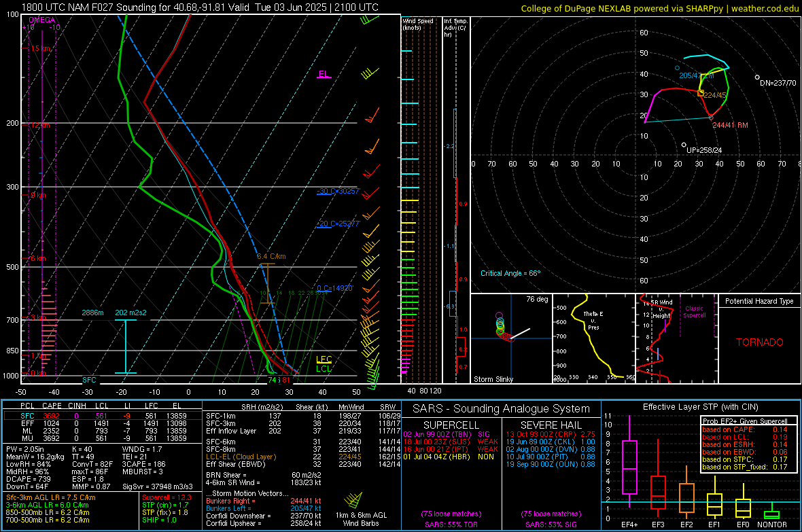Click the 205/47 LM hodograph label
This screenshot has width=802, height=532.
pos(696,75)
